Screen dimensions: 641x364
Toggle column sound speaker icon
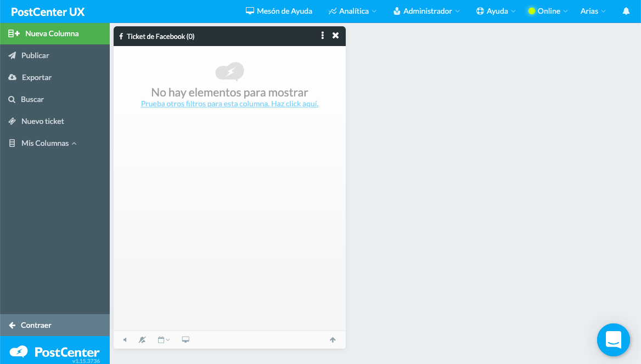[x=125, y=340]
